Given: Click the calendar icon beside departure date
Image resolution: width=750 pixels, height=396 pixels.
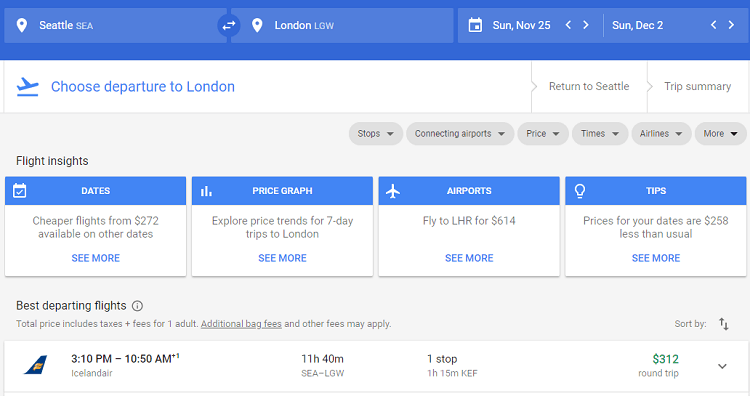Looking at the screenshot, I should tap(475, 25).
